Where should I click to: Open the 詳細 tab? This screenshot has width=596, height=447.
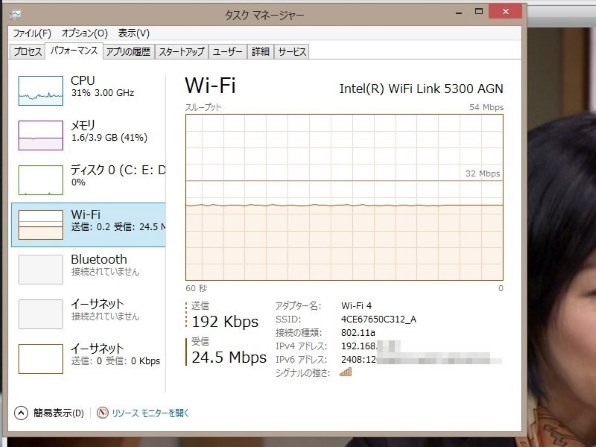pyautogui.click(x=261, y=52)
